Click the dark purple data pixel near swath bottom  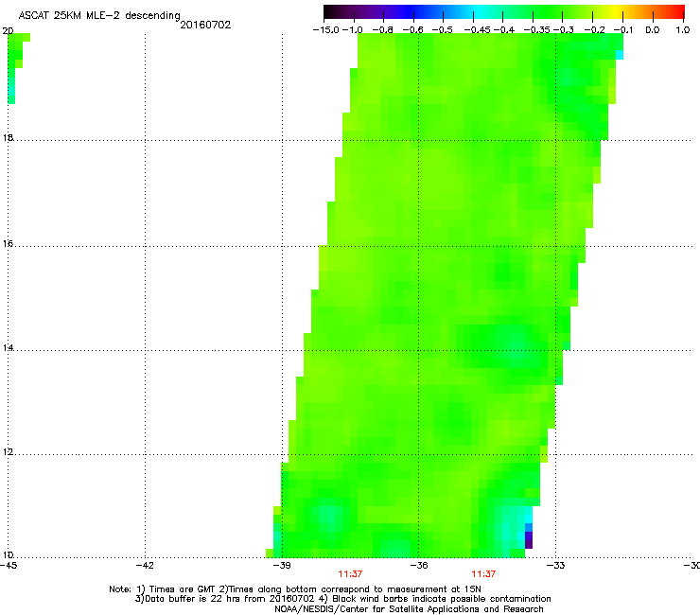coord(529,544)
